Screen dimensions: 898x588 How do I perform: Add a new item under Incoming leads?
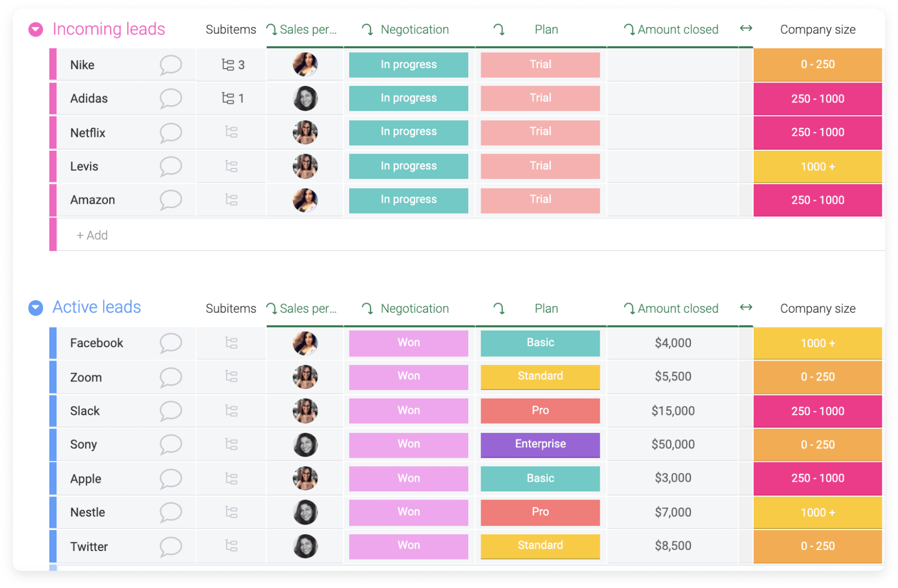click(92, 235)
